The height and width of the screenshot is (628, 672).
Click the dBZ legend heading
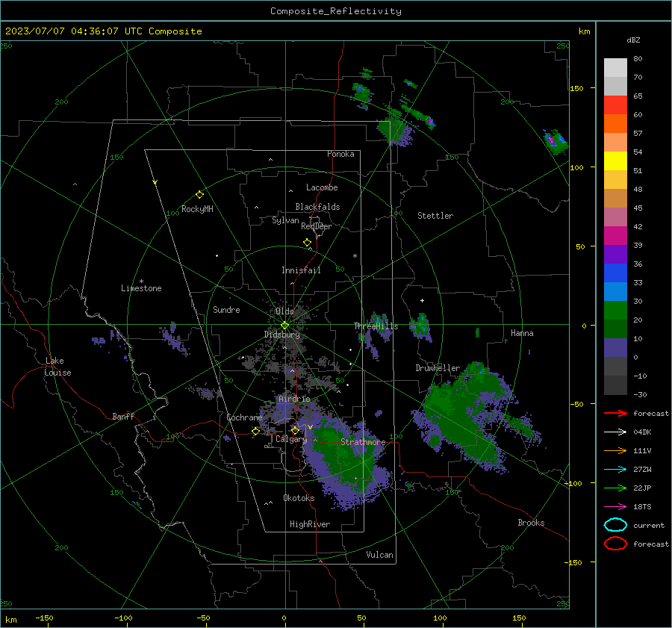click(633, 40)
